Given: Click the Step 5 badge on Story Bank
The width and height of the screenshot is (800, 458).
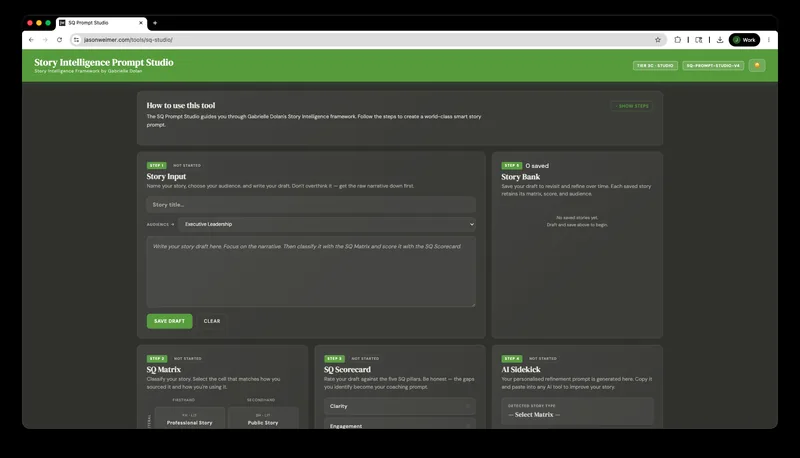Looking at the screenshot, I should (x=511, y=165).
